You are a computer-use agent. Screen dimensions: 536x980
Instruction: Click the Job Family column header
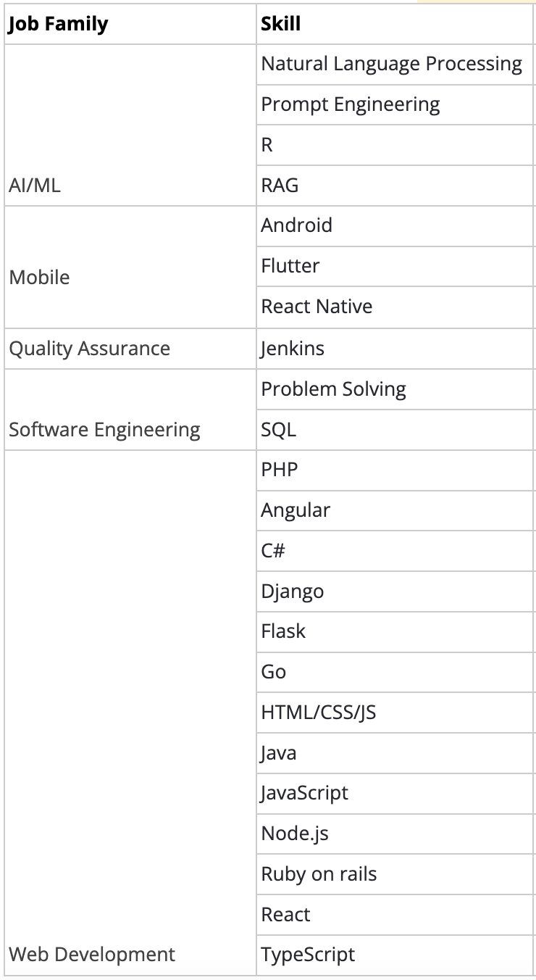[x=58, y=24]
